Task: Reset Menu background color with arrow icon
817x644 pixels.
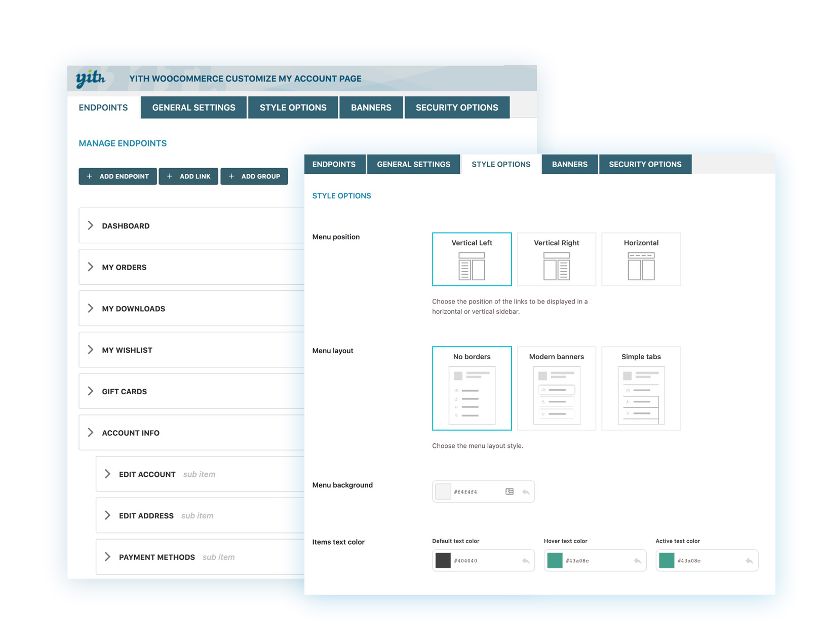Action: [526, 491]
